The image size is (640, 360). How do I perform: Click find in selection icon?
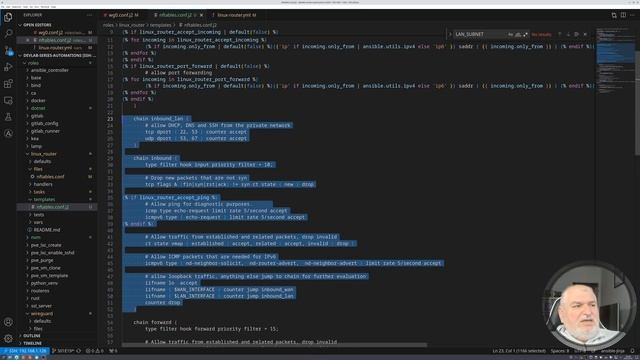coord(576,34)
